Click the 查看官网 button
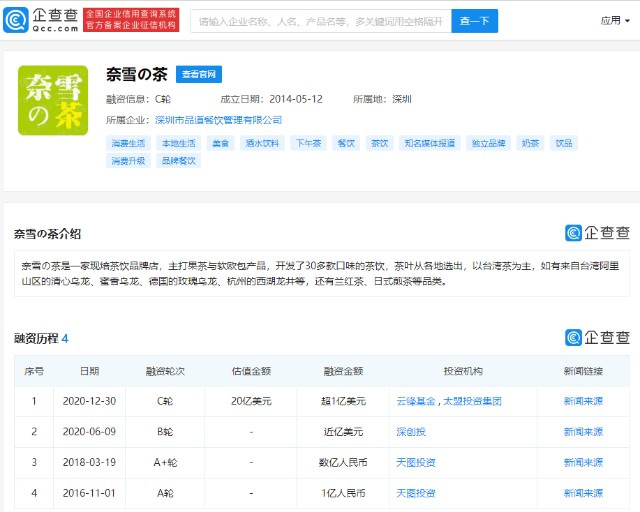This screenshot has width=640, height=512. [199, 75]
